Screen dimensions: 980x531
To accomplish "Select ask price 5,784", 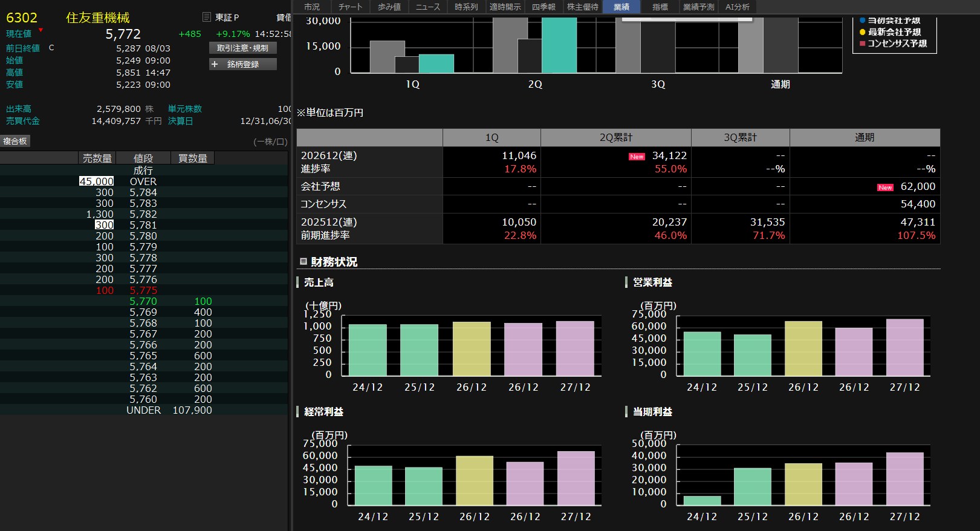I will pos(143,192).
